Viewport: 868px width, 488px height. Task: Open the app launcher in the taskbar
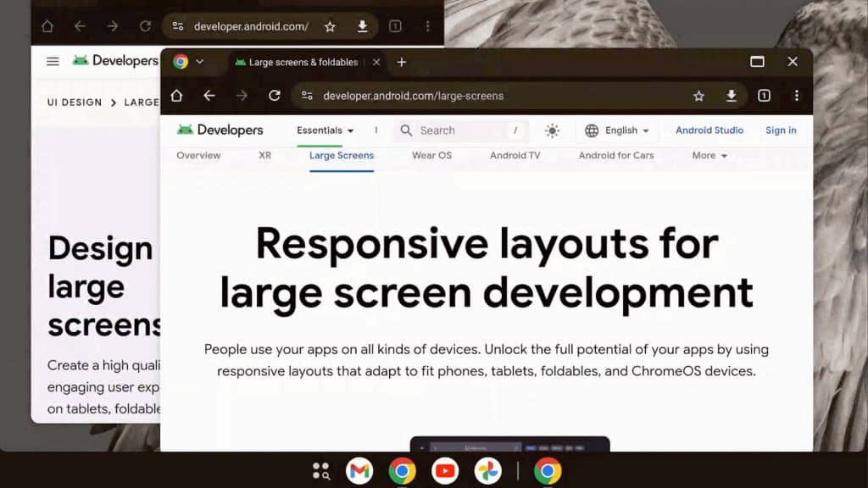[320, 471]
